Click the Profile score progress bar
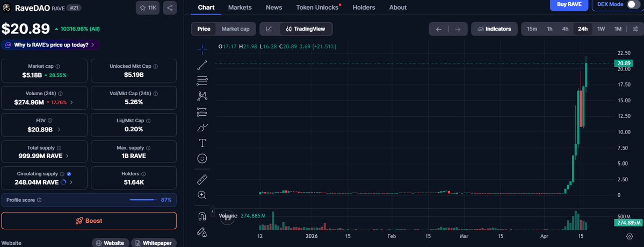This screenshot has width=644, height=247. [x=143, y=200]
